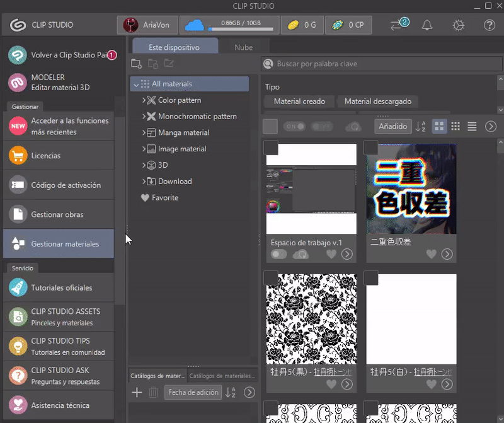Expand the Manga material folder

coord(144,132)
